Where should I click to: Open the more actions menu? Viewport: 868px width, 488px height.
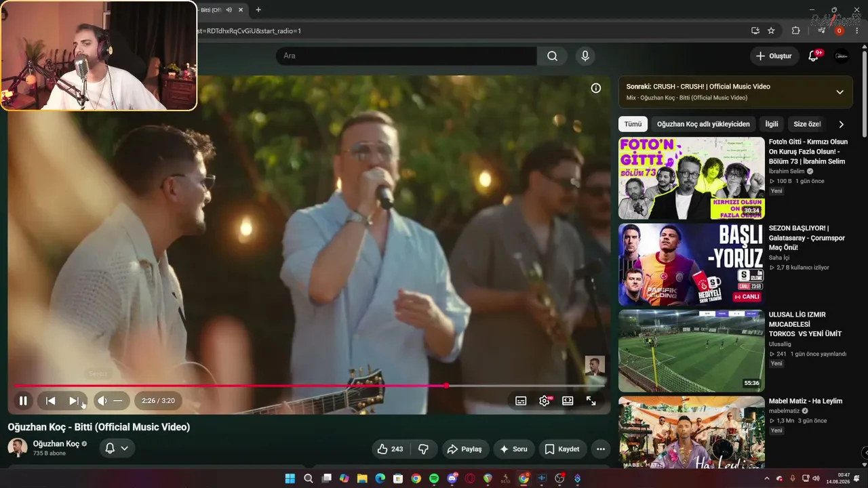coord(601,449)
